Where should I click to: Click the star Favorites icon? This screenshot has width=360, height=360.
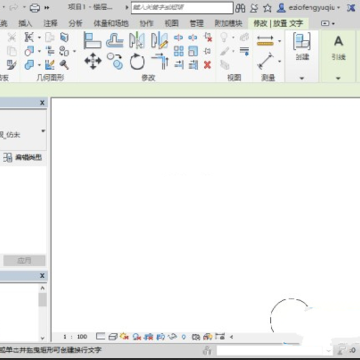point(267,8)
